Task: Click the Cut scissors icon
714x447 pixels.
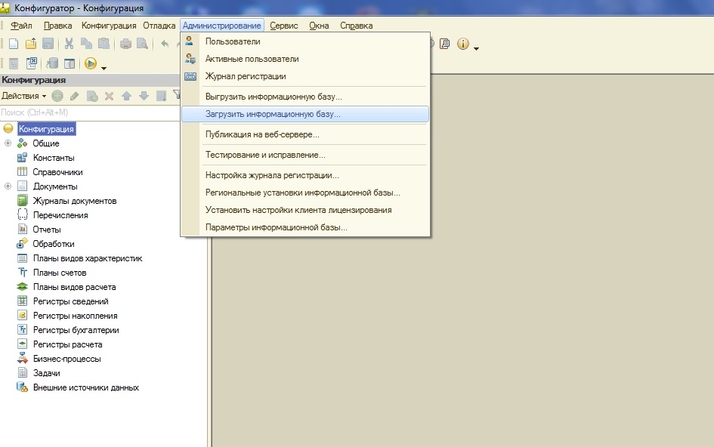Action: pos(69,44)
